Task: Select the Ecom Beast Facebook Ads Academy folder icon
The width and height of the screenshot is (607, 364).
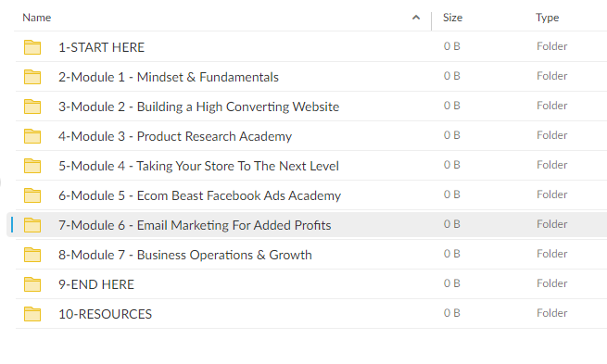Action: [x=32, y=195]
